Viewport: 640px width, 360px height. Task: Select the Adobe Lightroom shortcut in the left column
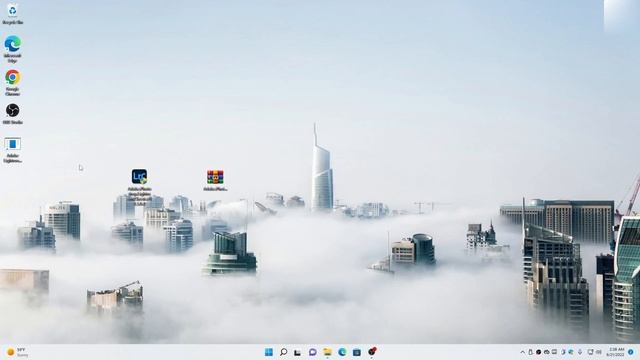[12, 150]
